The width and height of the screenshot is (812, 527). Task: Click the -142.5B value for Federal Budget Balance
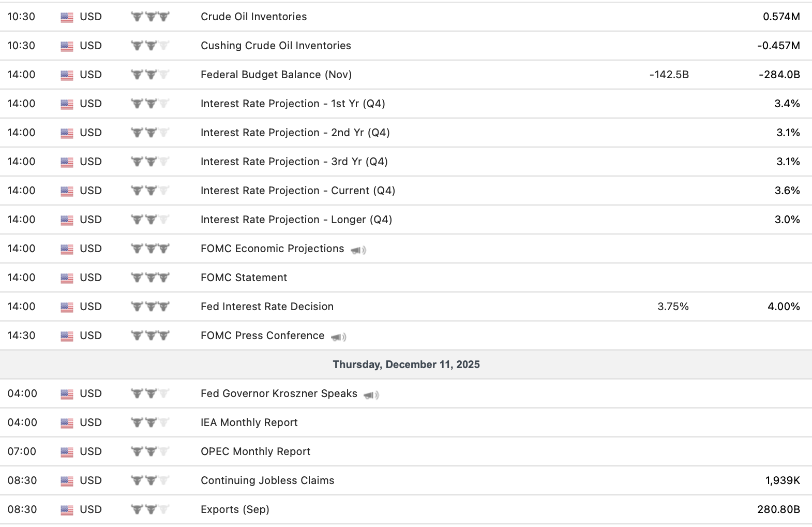coord(669,75)
